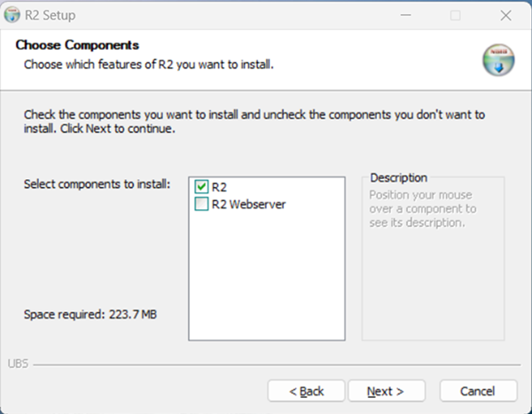Click the UBS branding text
This screenshot has height=414, width=532.
[x=17, y=364]
